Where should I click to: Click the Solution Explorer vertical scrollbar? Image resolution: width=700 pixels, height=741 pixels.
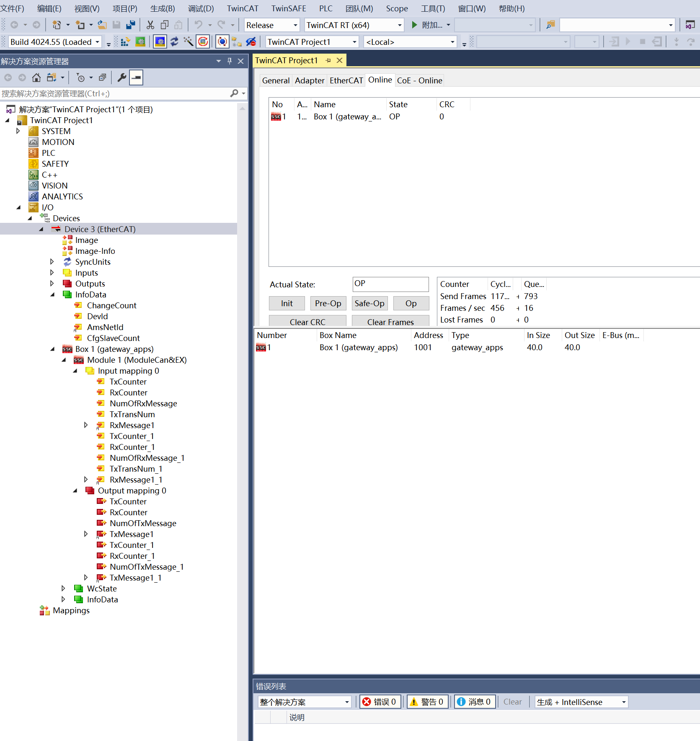(x=242, y=419)
